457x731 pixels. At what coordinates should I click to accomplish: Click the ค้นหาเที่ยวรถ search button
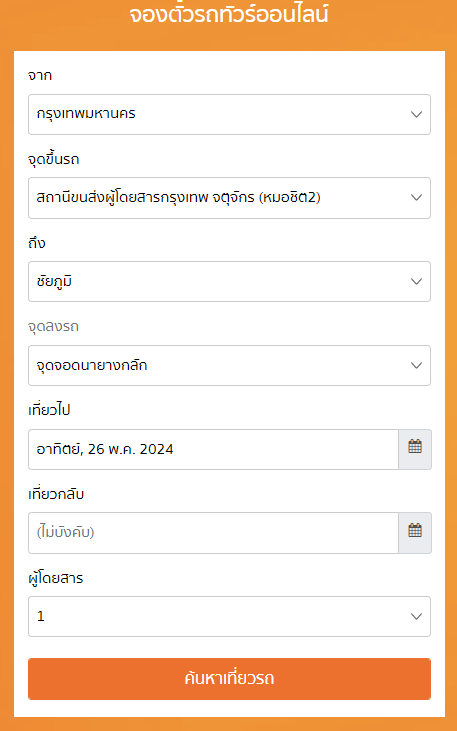pos(229,679)
